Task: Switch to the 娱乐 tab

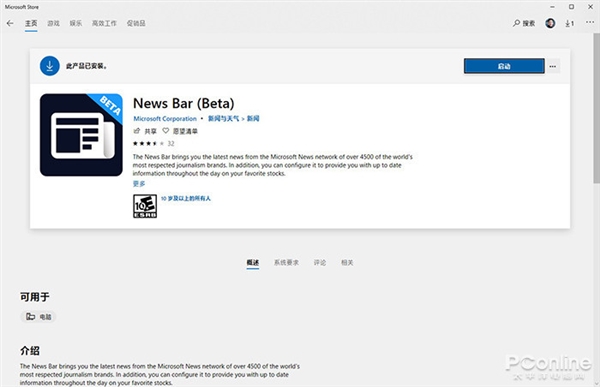Action: (x=75, y=23)
